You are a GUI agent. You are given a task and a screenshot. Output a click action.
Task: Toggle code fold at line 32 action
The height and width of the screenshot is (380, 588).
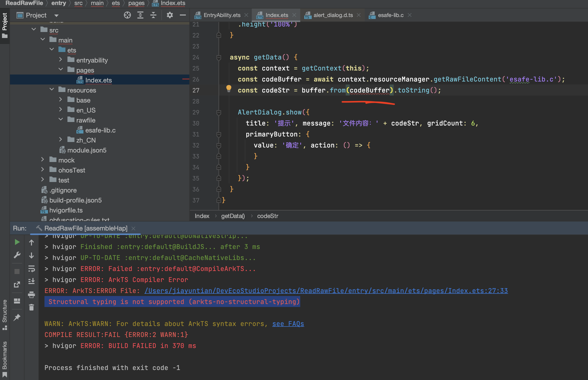[219, 145]
